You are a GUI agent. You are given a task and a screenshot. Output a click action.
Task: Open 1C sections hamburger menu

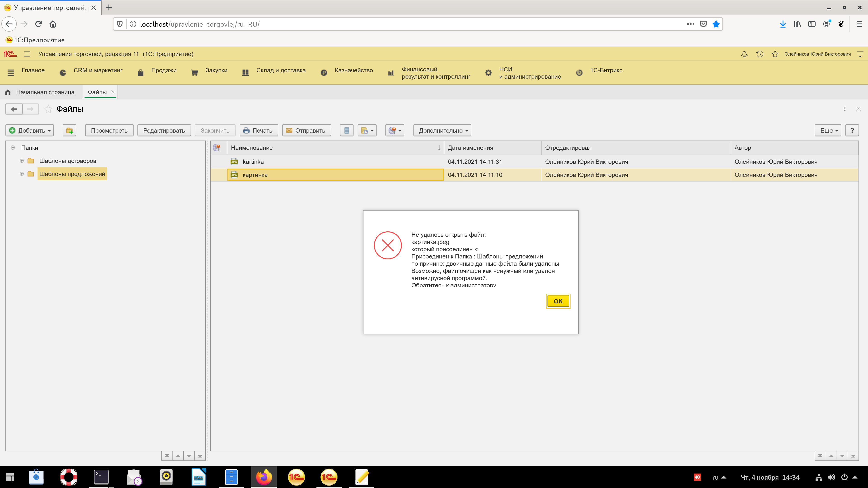click(x=27, y=54)
